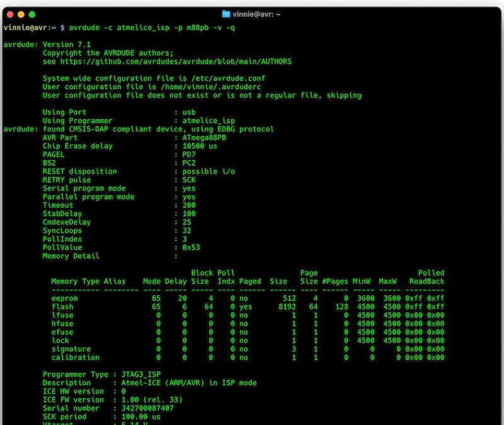Click the ICE FW version value 1.00 (rel. 33)

coord(152,400)
